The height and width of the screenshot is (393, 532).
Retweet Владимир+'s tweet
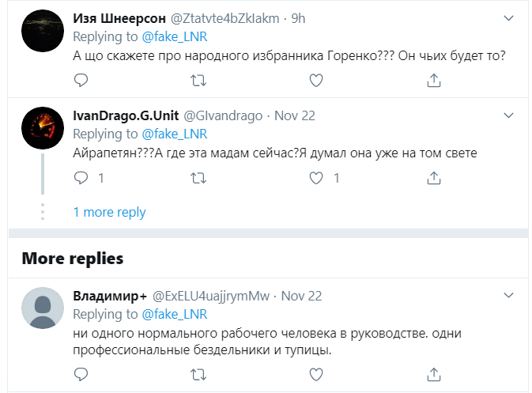[x=198, y=374]
